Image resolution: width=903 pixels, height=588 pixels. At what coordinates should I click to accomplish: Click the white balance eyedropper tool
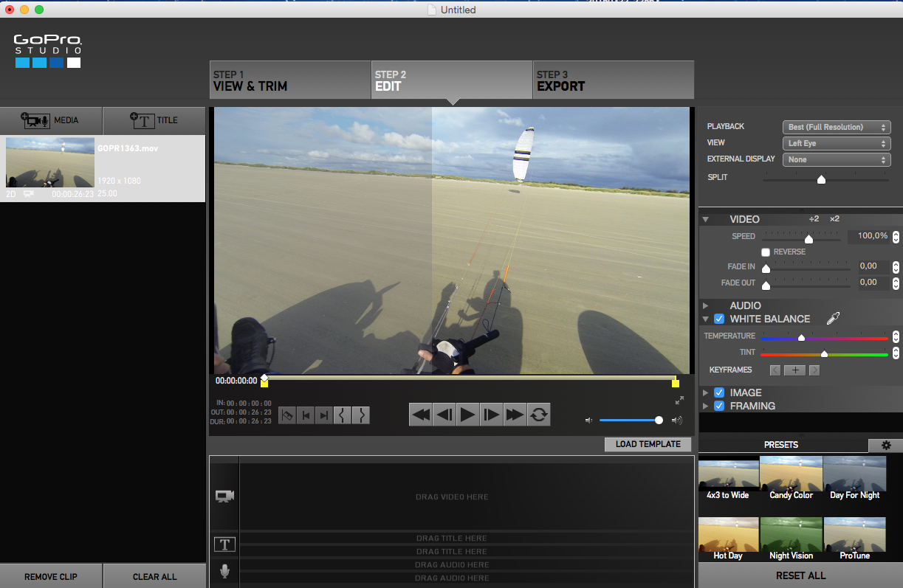(833, 319)
